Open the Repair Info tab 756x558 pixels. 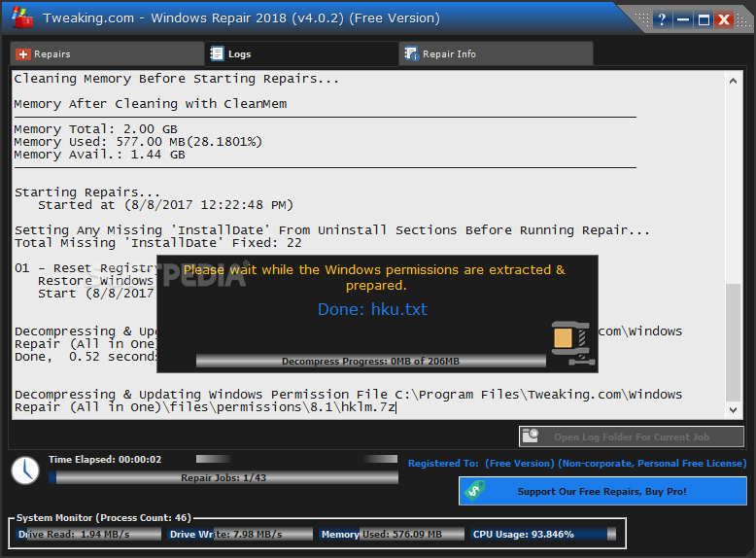[x=496, y=53]
